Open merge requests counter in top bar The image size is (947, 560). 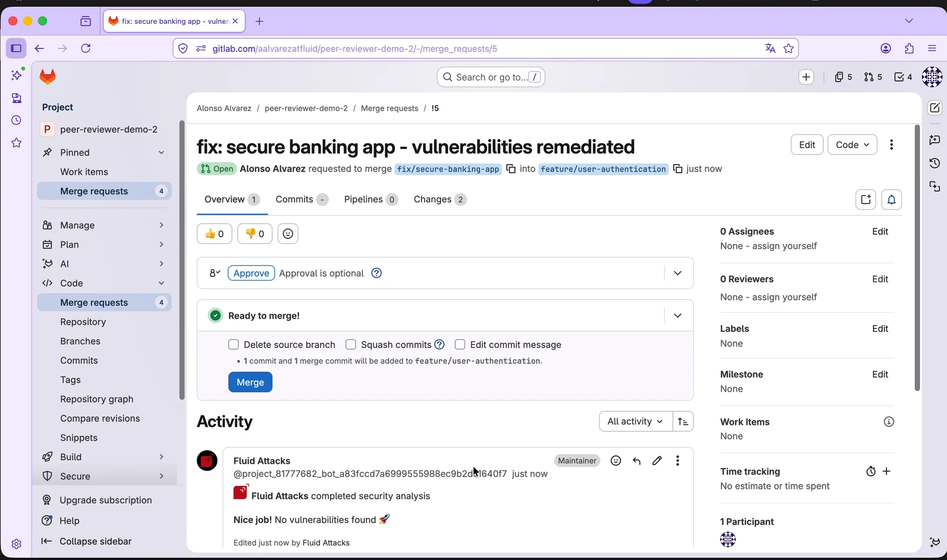click(873, 77)
